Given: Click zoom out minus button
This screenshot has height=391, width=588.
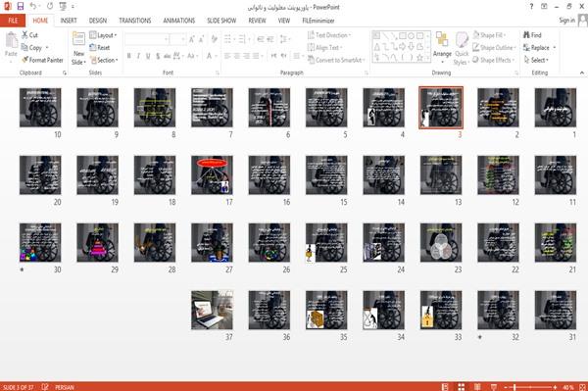Looking at the screenshot, I should click(x=506, y=387).
